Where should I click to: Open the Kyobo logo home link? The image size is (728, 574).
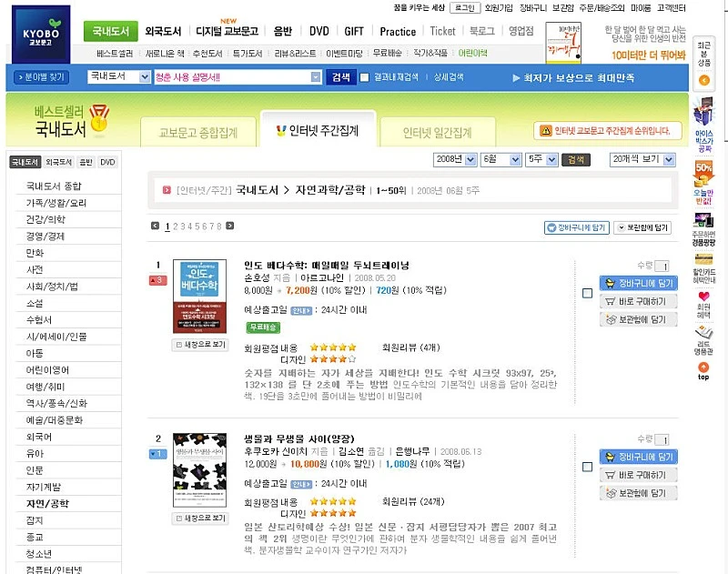click(41, 35)
